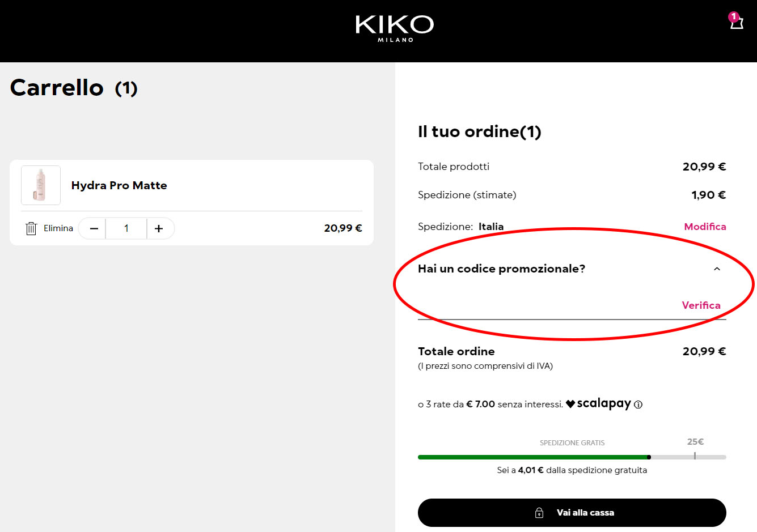Click the Verifica link
Image resolution: width=757 pixels, height=532 pixels.
[701, 305]
